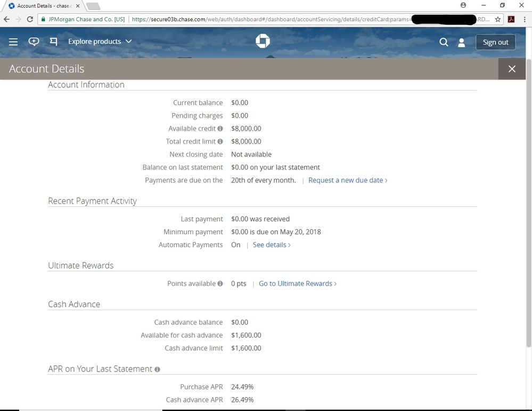Show info for Points available
This screenshot has width=532, height=411.
coord(220,284)
